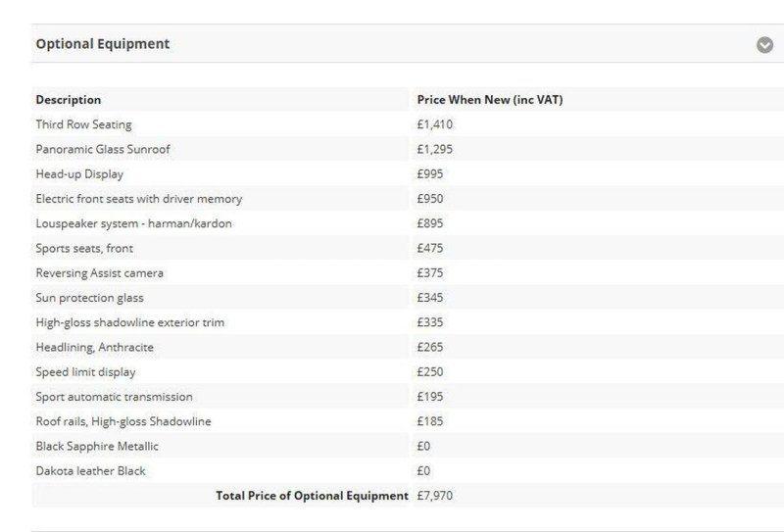
Task: Click High-gloss shadowline exterior trim text
Action: (130, 322)
